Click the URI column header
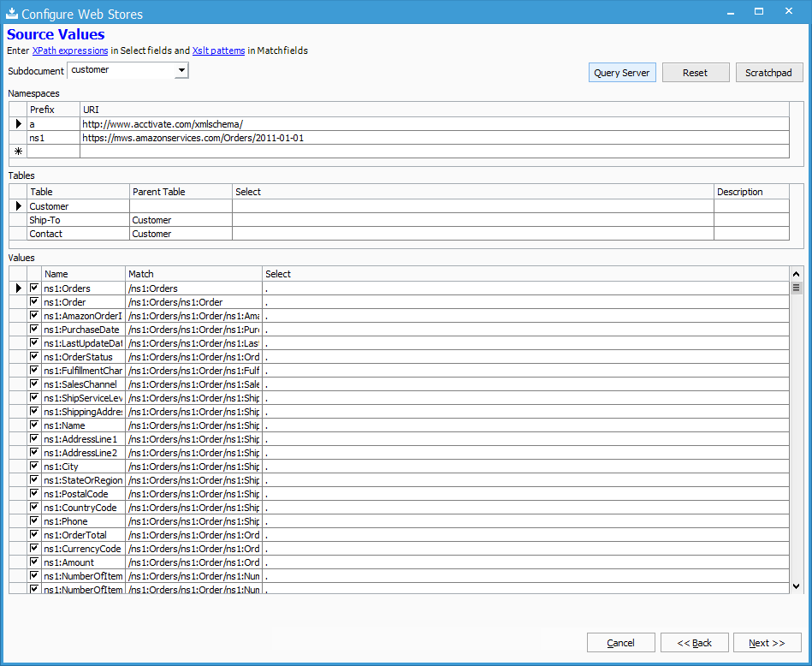This screenshot has width=812, height=666. click(x=435, y=110)
